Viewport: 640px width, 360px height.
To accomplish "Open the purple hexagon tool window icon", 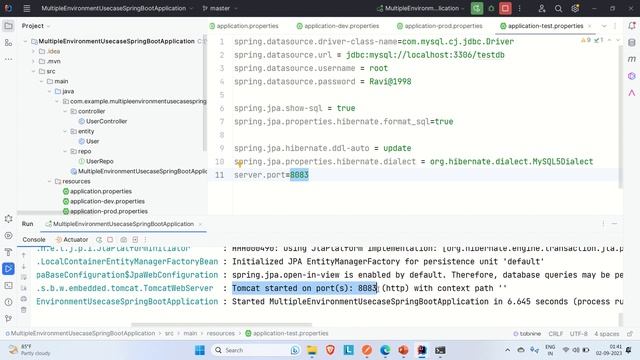I will click(x=632, y=76).
